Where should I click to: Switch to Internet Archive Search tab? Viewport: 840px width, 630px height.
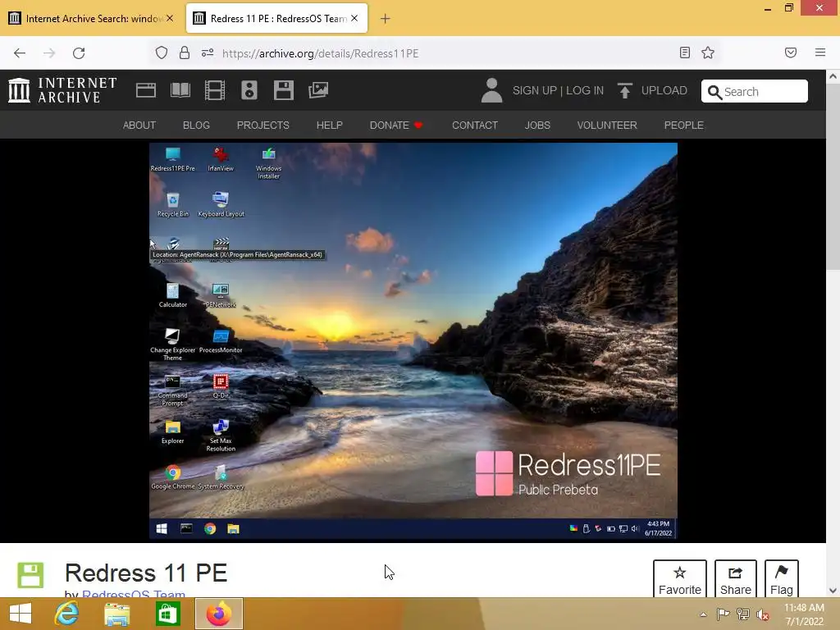(92, 18)
